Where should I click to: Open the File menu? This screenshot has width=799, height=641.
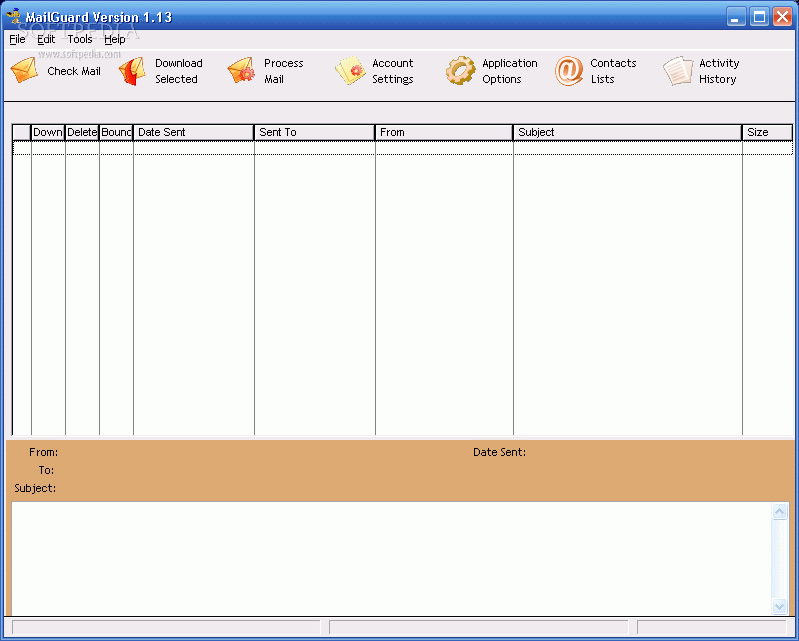coord(17,39)
